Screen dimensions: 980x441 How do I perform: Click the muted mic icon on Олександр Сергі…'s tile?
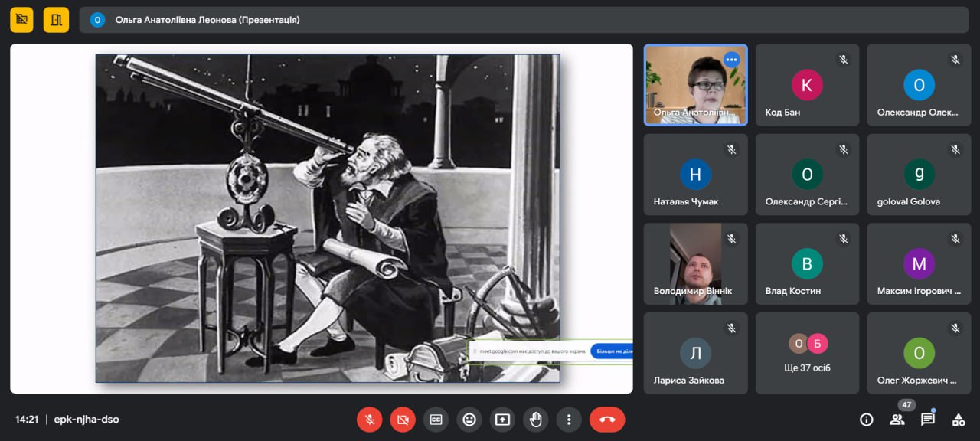click(x=844, y=149)
